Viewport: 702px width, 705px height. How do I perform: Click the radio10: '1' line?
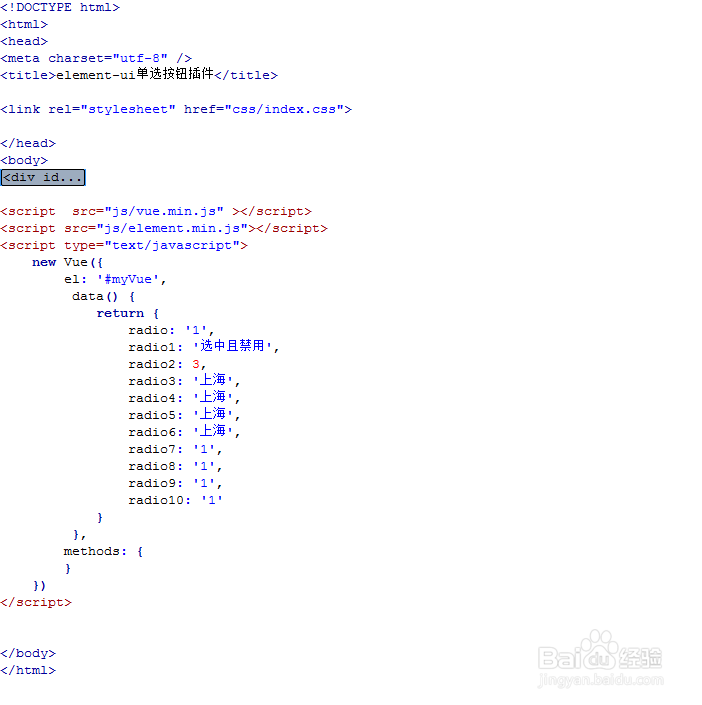point(175,500)
